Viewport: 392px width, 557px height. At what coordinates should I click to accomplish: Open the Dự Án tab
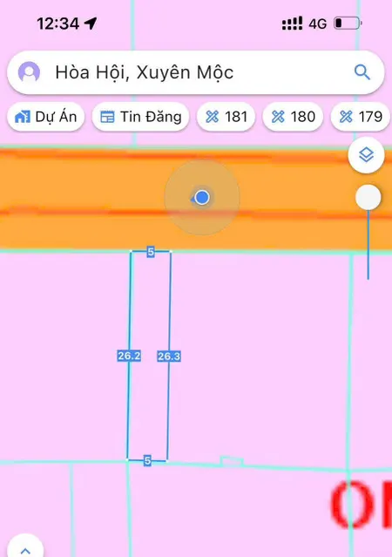[x=46, y=117]
